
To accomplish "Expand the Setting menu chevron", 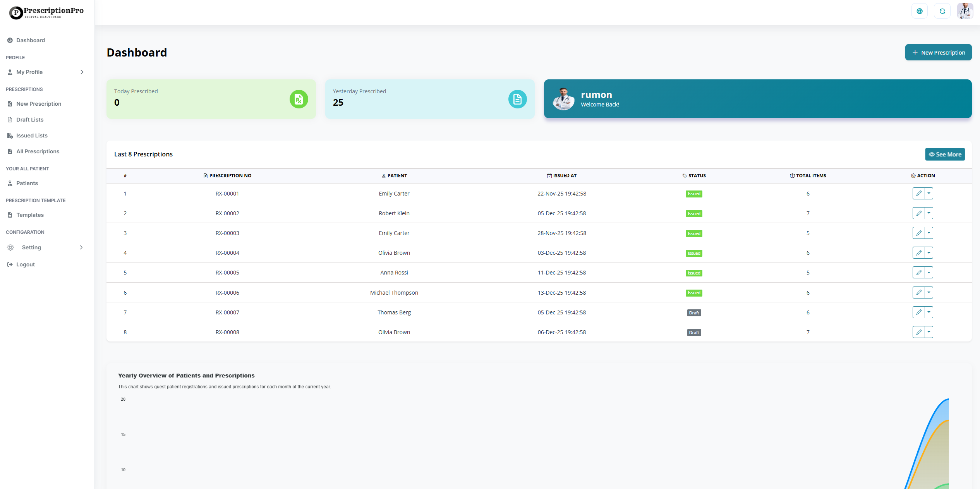I will pos(81,247).
